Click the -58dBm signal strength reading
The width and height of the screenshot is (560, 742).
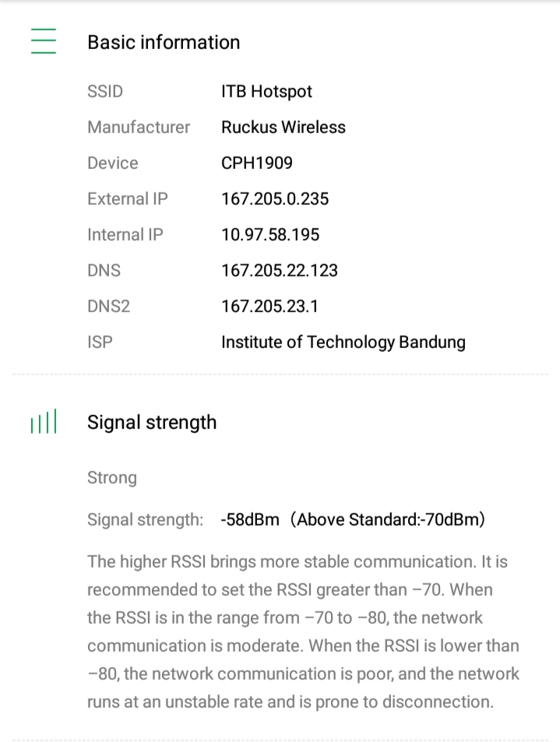click(250, 519)
